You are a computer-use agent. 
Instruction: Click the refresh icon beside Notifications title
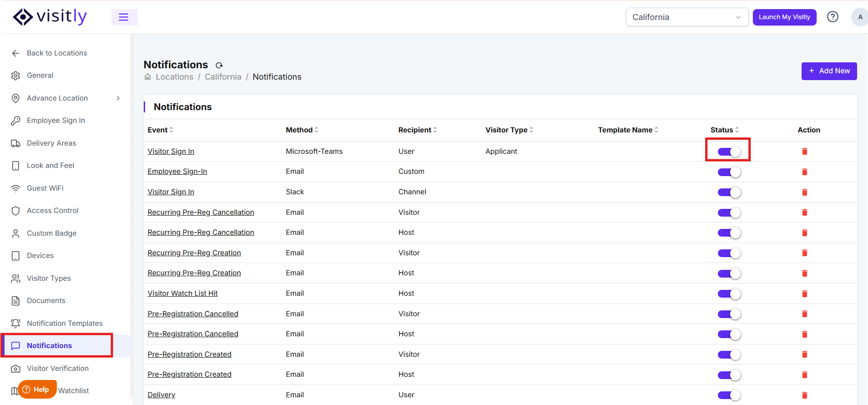tap(219, 65)
